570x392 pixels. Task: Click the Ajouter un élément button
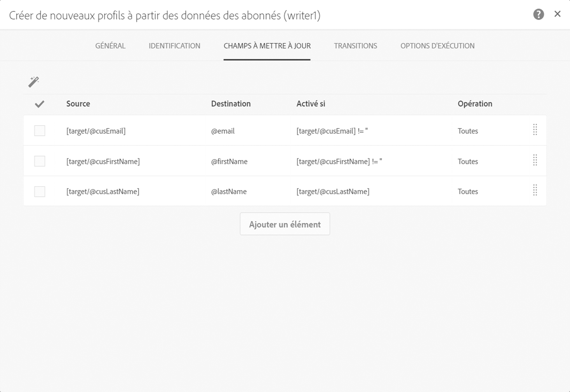click(x=285, y=224)
